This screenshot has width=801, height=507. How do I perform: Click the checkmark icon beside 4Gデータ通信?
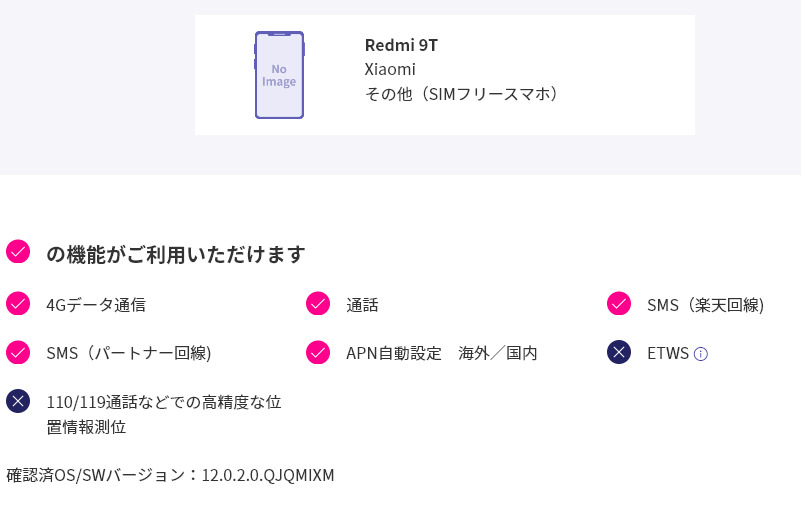coord(18,303)
